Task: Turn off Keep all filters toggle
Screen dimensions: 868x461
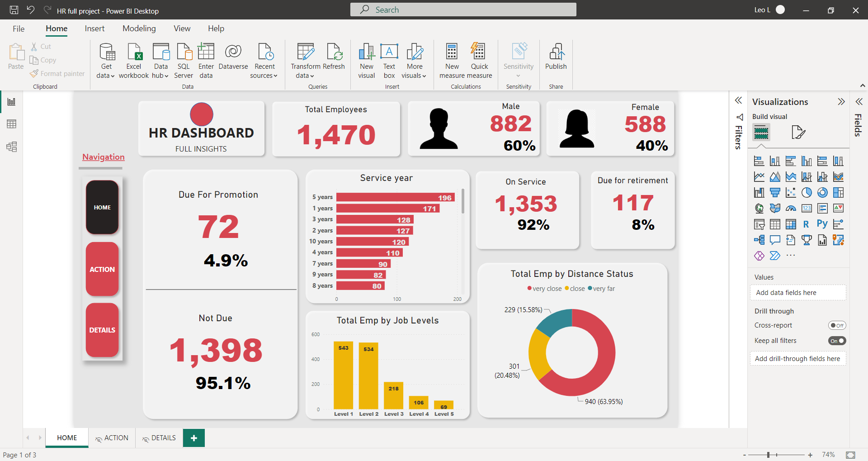Action: [837, 341]
